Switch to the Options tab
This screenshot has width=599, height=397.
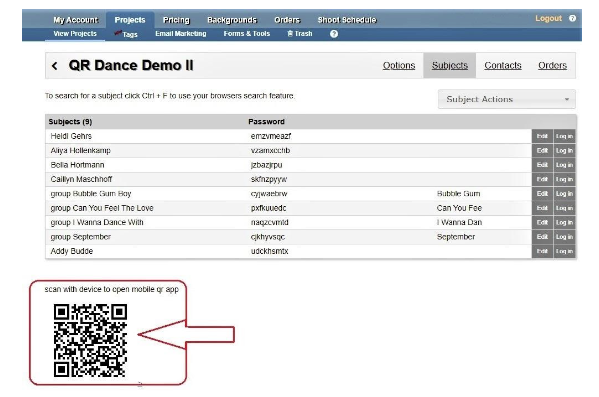pos(399,66)
